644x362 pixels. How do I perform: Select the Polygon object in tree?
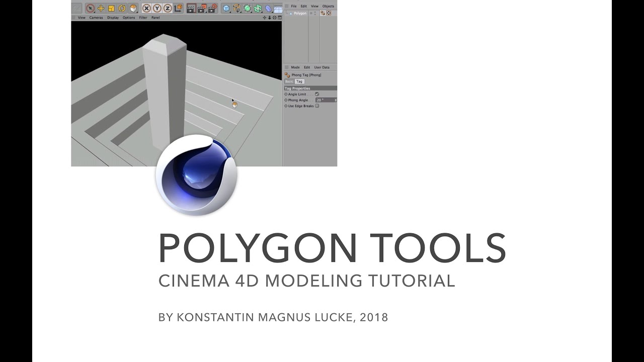point(300,14)
